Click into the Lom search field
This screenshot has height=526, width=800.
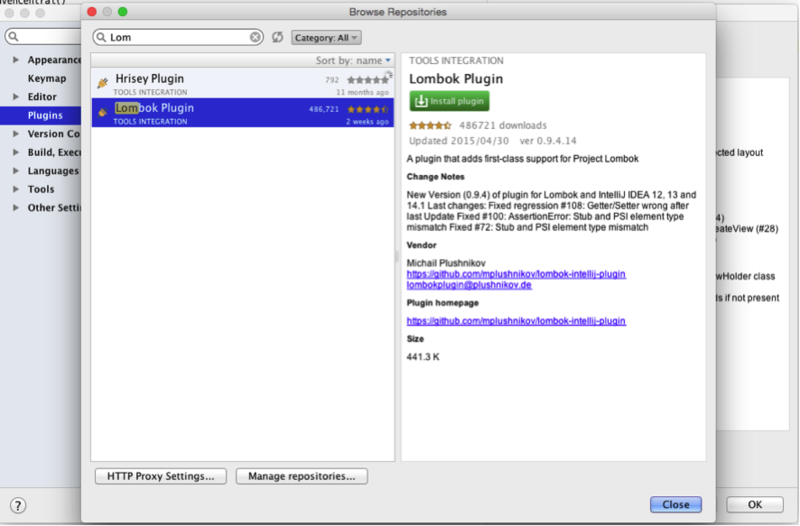[x=179, y=37]
